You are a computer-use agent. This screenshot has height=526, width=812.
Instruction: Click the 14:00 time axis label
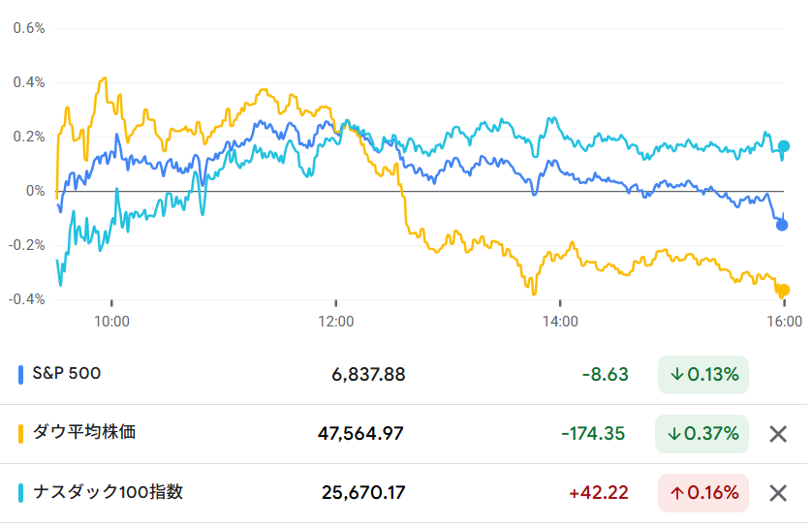[x=560, y=322]
